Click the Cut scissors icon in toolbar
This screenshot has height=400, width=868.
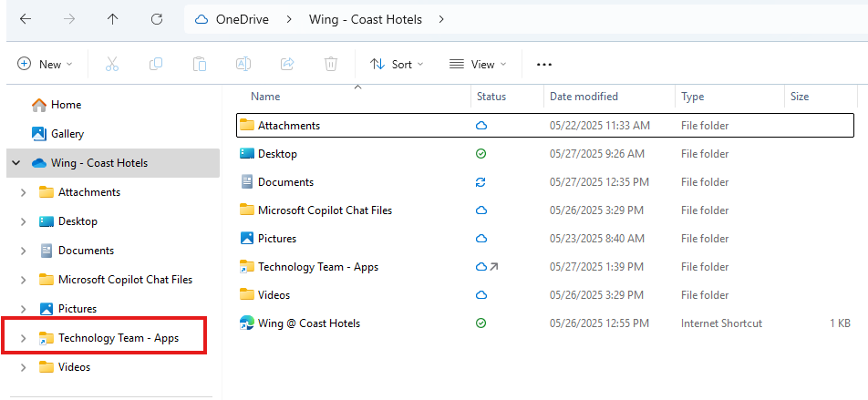click(x=112, y=64)
